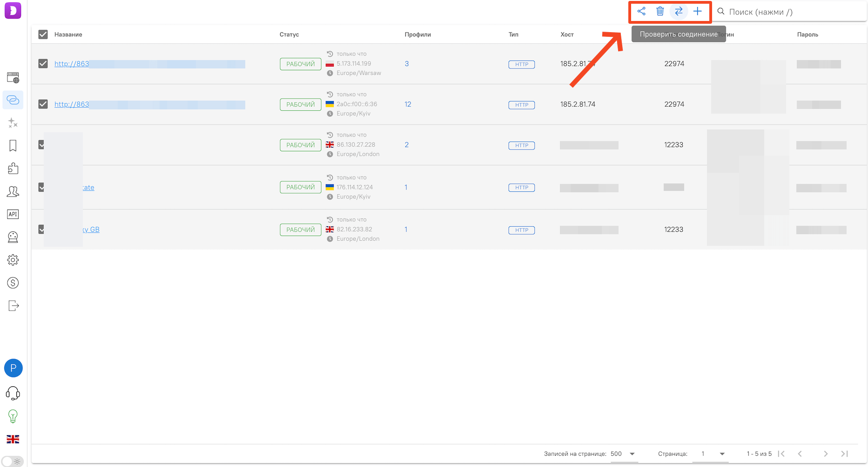
Task: Open the records per page dropdown showing 500
Action: click(x=623, y=454)
